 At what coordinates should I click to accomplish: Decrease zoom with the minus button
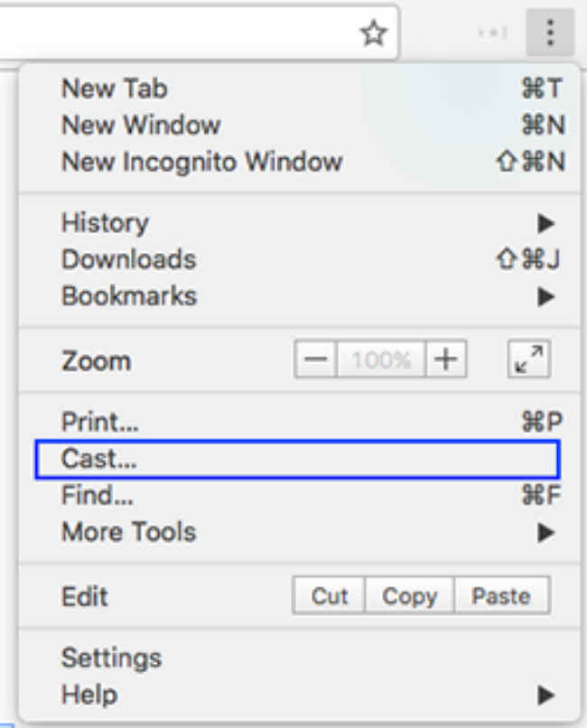(315, 359)
